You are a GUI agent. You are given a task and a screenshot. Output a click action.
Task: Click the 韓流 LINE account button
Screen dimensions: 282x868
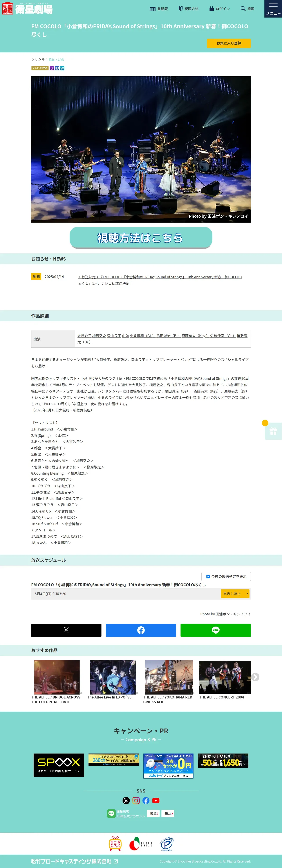click(x=154, y=814)
